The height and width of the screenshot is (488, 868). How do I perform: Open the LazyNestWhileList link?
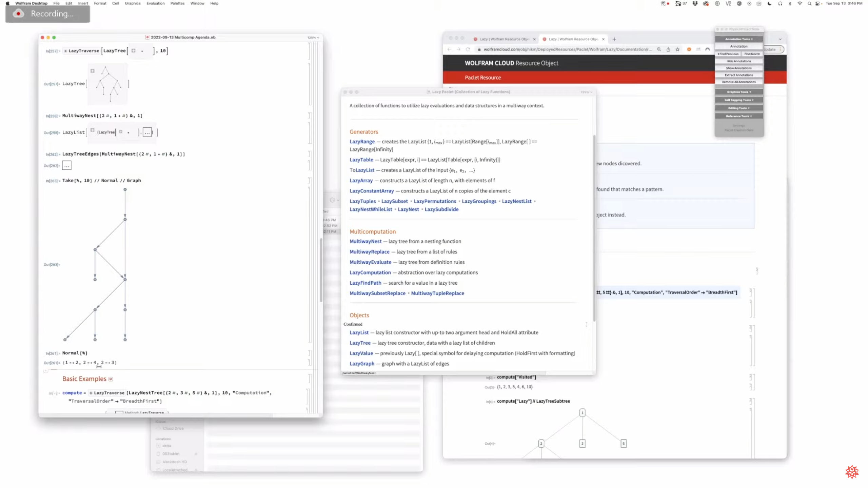(371, 209)
